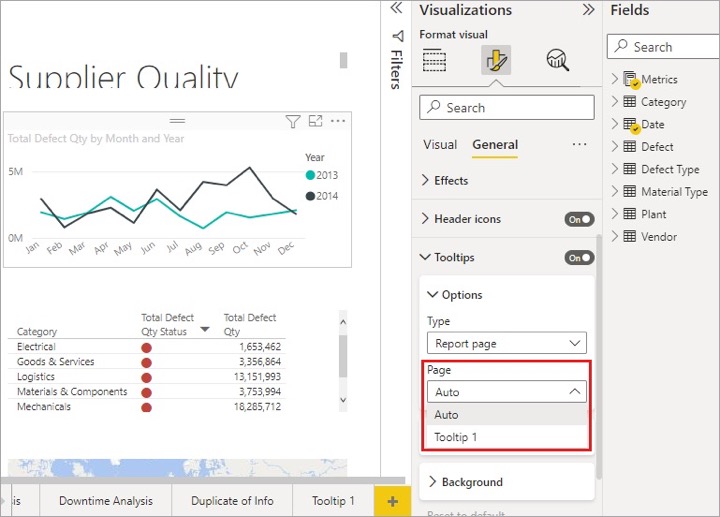Click the sort arrow on Total Defect Qty Status
720x517 pixels.
[205, 330]
